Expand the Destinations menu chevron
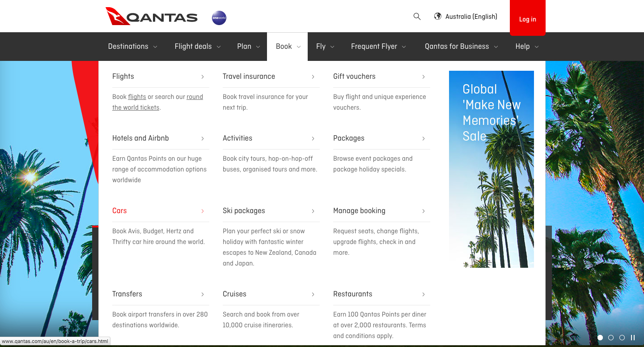Viewport: 644px width, 347px height. tap(155, 47)
